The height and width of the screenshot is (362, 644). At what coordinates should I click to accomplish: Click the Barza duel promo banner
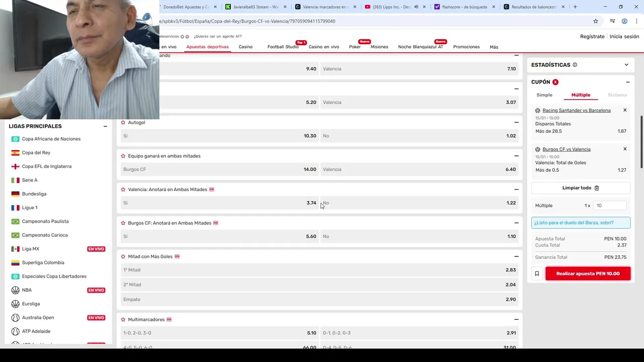pyautogui.click(x=581, y=223)
